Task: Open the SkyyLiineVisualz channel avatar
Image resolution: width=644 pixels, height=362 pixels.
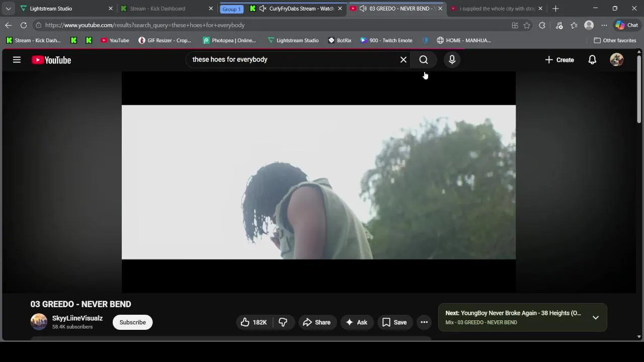Action: tap(39, 322)
